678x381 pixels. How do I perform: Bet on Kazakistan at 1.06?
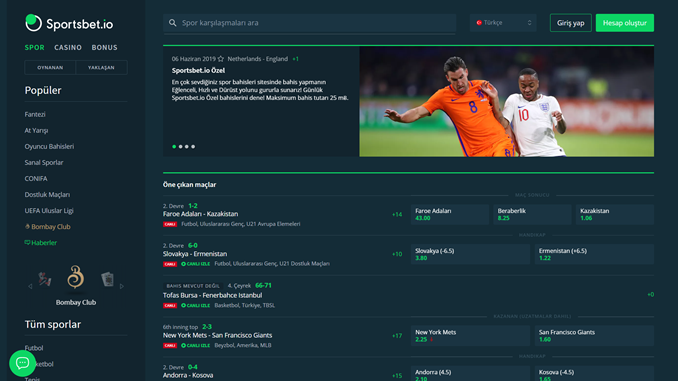click(615, 215)
